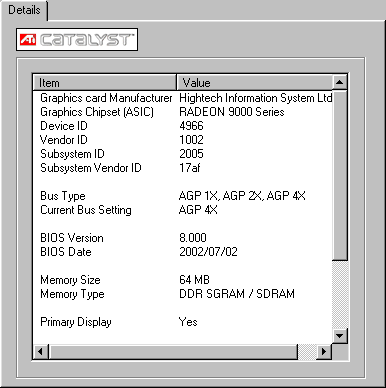Click the AGP 1X, AGP 2X, AGP 4X value
This screenshot has width=386, height=388.
(x=242, y=196)
